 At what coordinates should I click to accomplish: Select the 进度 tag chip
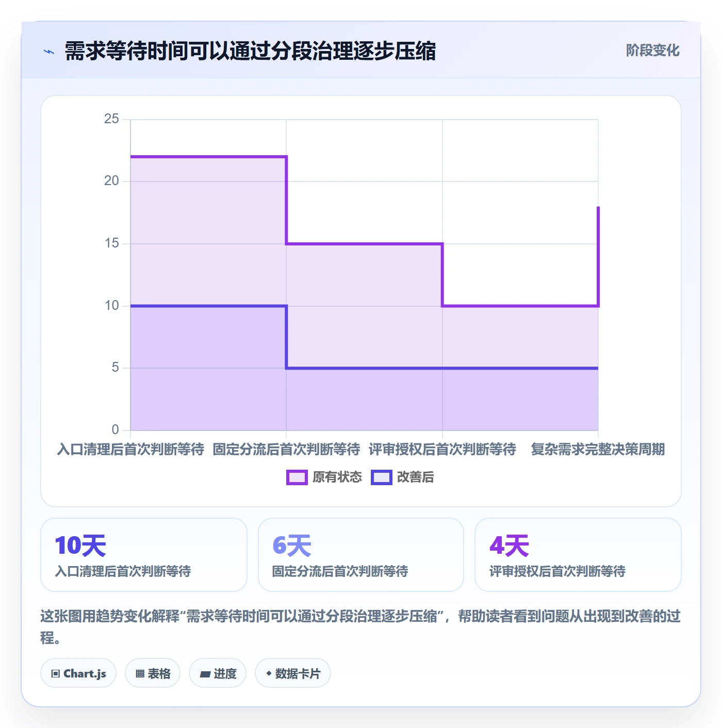pos(218,673)
